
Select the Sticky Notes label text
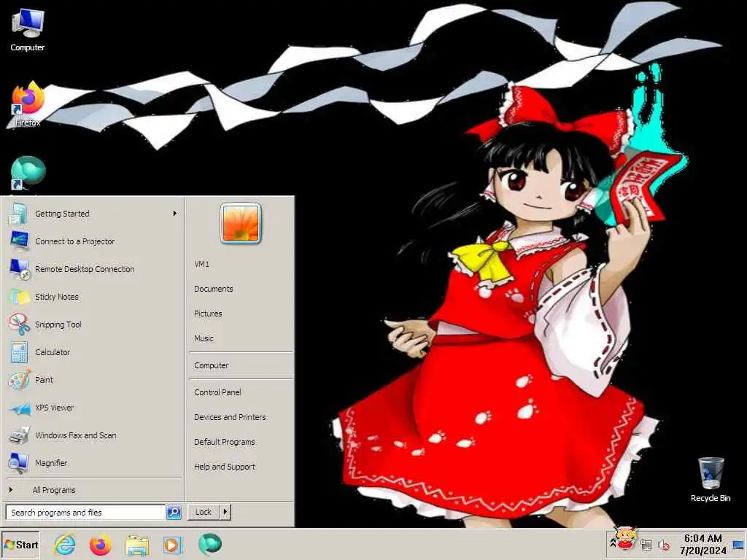coord(57,297)
